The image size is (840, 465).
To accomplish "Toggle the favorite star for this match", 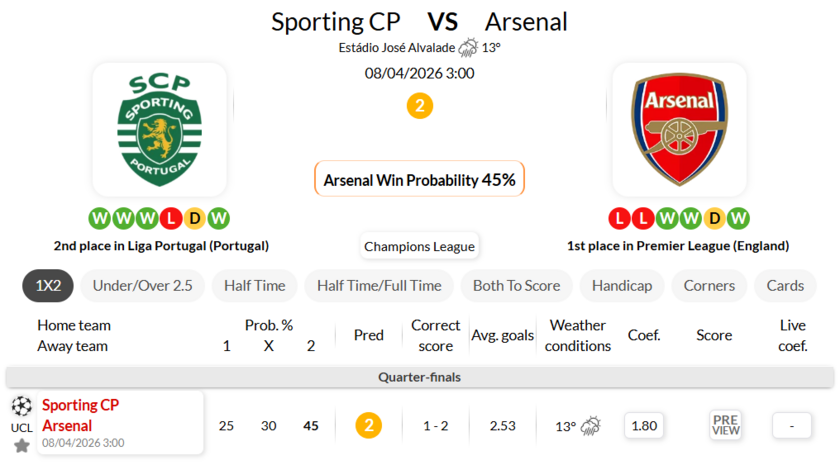I will click(21, 445).
